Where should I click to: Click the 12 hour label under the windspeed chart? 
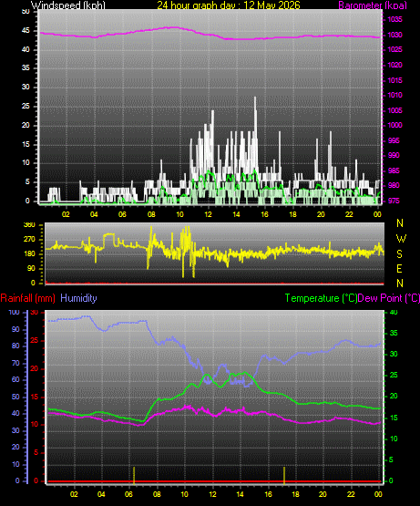209,214
